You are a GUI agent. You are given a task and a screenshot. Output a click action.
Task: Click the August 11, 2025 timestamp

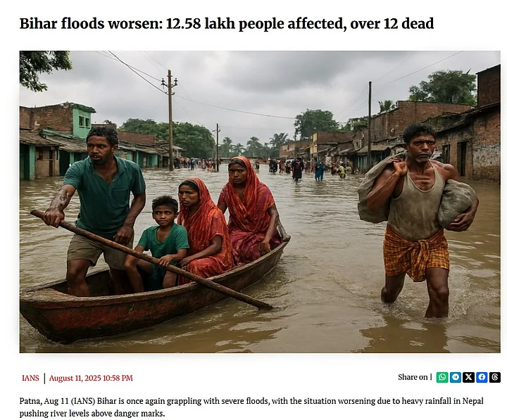[91, 378]
